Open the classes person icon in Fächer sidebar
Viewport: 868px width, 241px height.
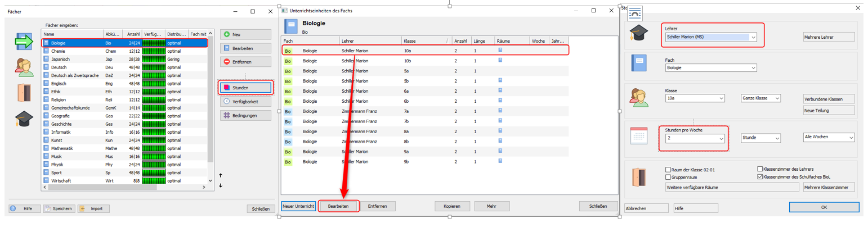tap(24, 67)
